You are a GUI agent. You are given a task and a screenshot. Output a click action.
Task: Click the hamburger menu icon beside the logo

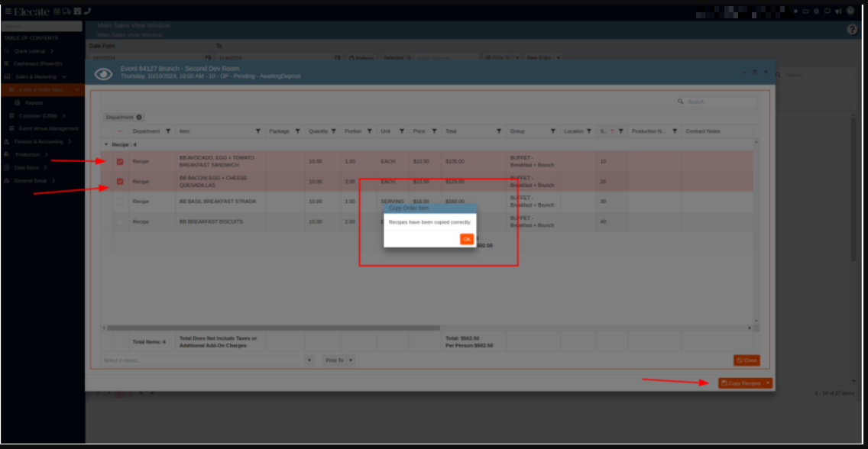8,11
